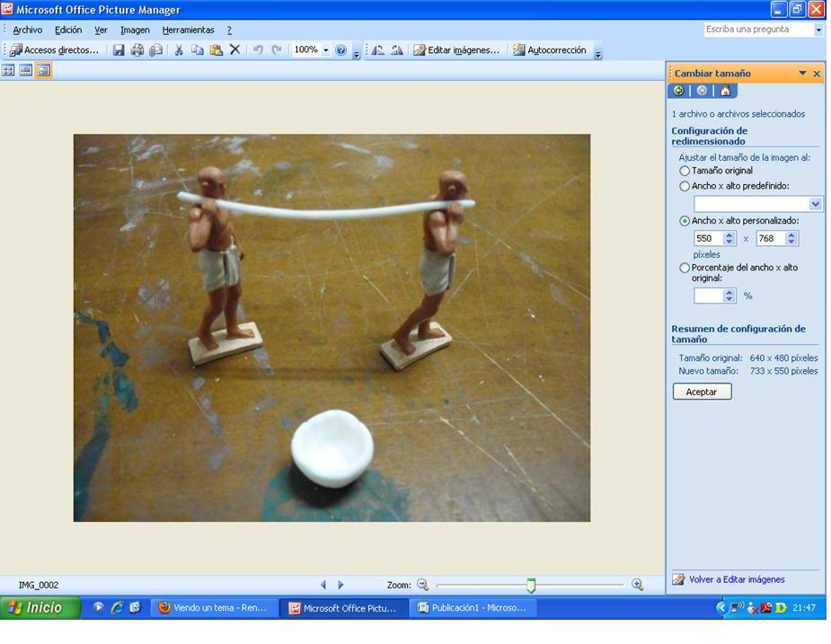Switch to Filmstrip view icon

click(x=25, y=70)
